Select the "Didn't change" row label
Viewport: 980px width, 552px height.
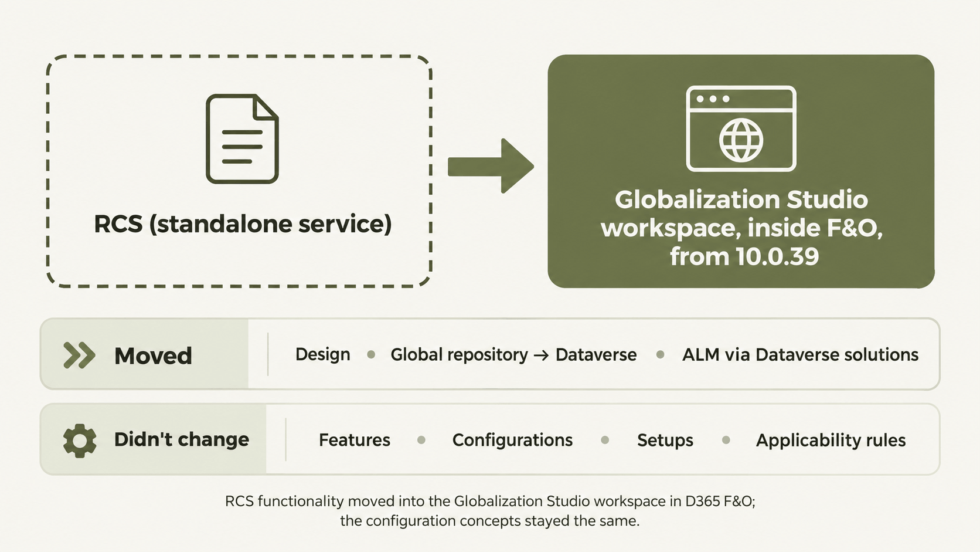[182, 439]
